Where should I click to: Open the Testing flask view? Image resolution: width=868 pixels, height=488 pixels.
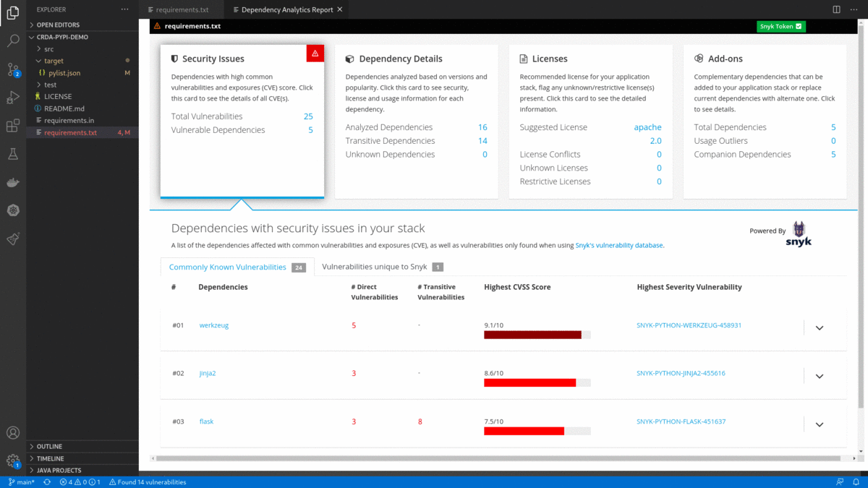tap(12, 154)
